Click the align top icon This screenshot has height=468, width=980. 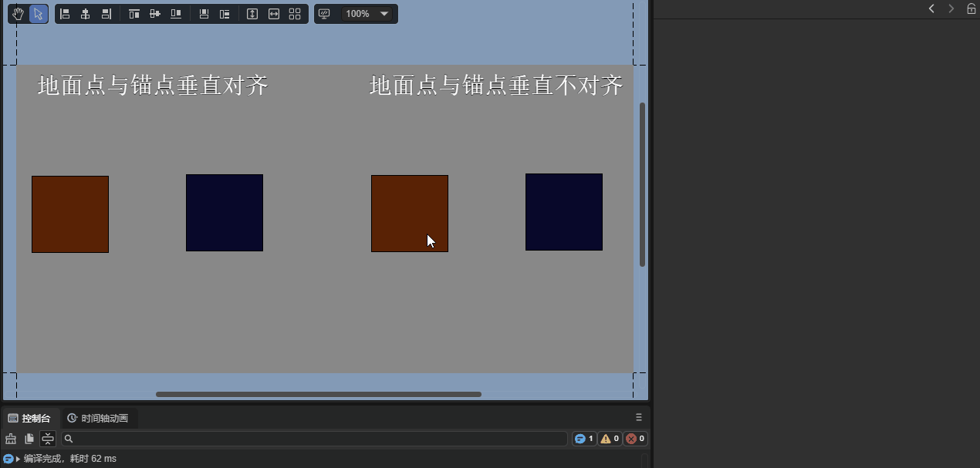(134, 13)
